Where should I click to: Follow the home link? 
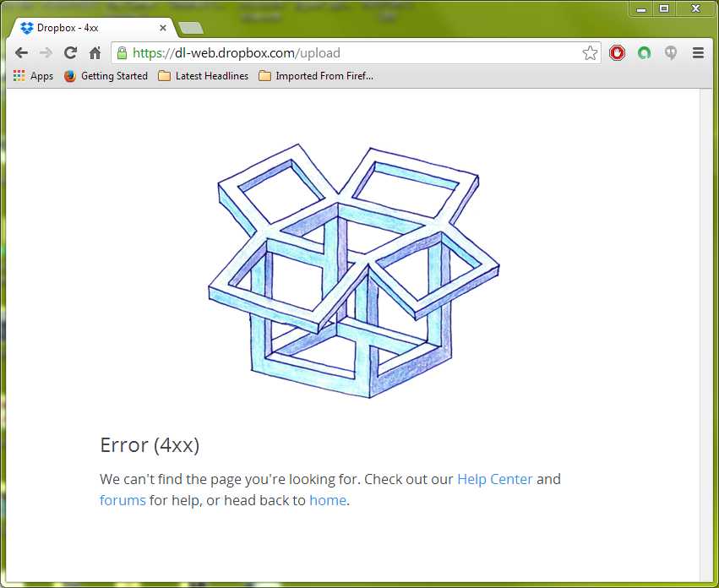(x=328, y=500)
